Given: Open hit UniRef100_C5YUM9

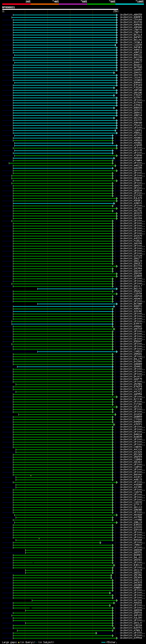Looking at the screenshot, I should click(131, 20).
